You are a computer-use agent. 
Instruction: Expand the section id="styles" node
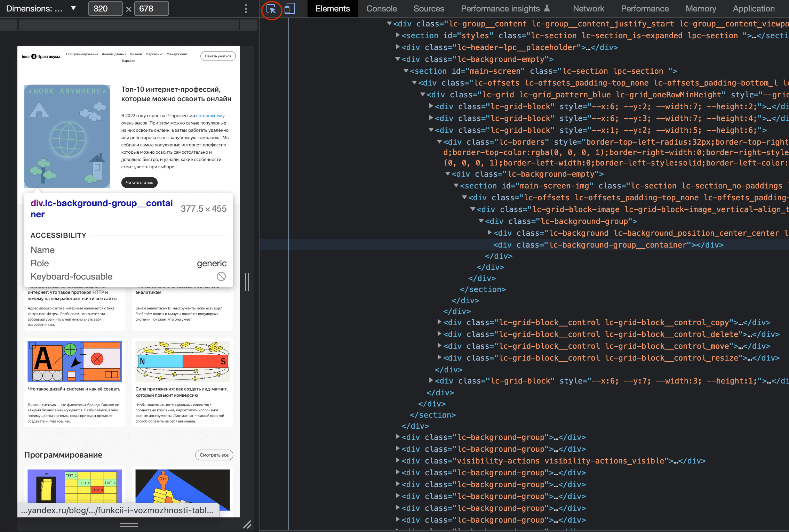[x=398, y=35]
